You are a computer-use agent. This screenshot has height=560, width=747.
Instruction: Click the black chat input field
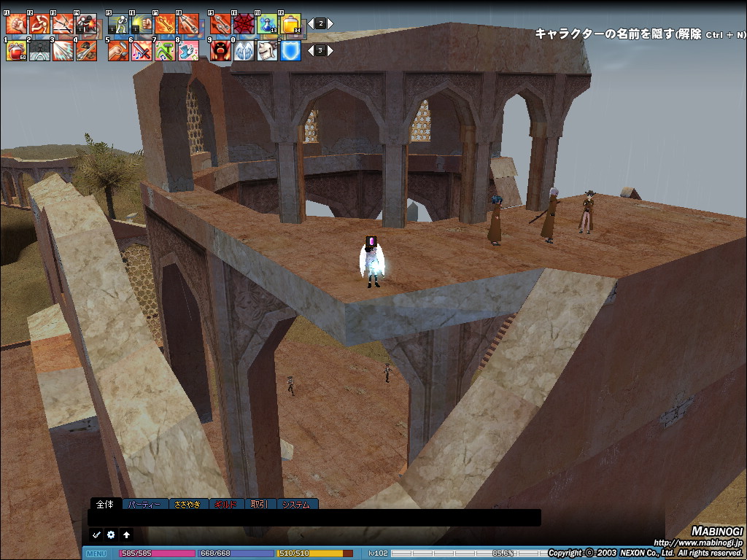click(x=314, y=518)
